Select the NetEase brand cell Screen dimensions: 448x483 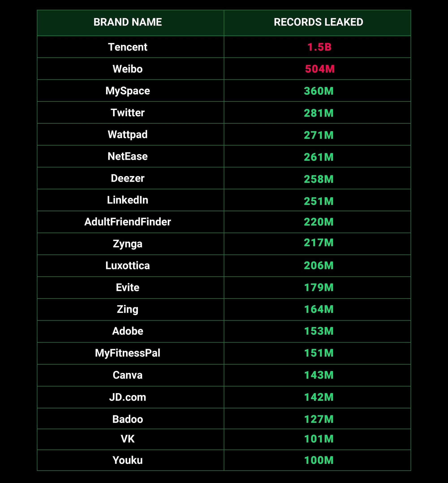tap(127, 156)
